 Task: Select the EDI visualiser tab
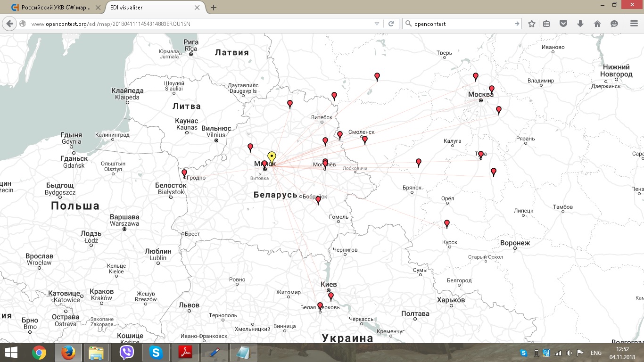point(146,8)
